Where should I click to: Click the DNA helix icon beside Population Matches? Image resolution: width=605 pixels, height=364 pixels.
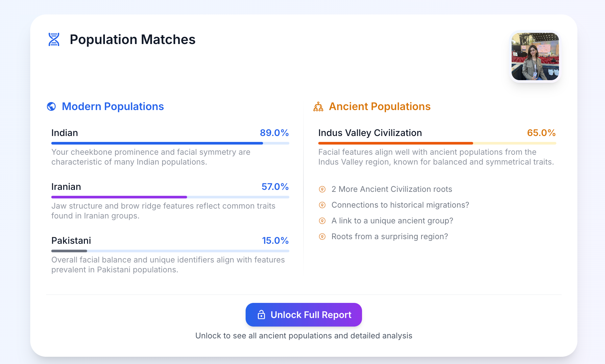[54, 39]
